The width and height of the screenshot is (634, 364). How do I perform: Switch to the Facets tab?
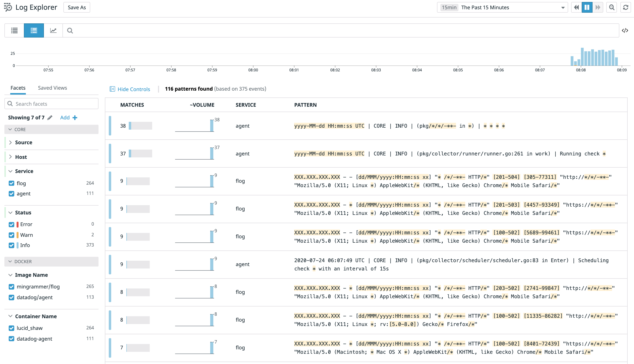(18, 88)
